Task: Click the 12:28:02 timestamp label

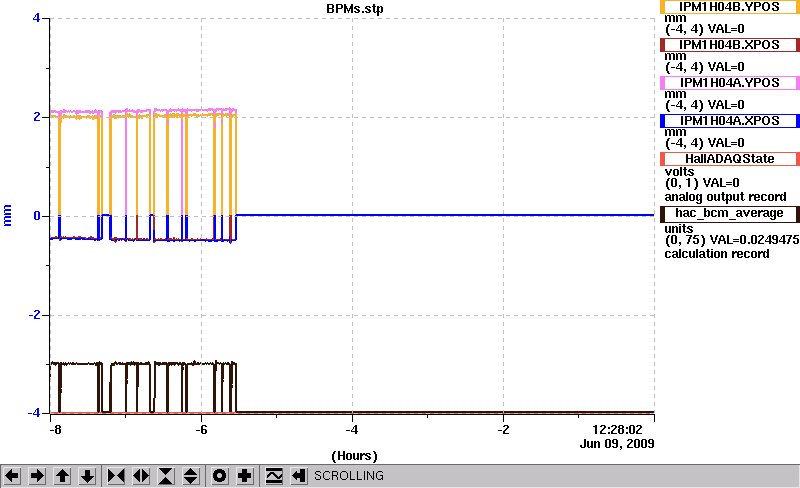Action: pyautogui.click(x=617, y=430)
